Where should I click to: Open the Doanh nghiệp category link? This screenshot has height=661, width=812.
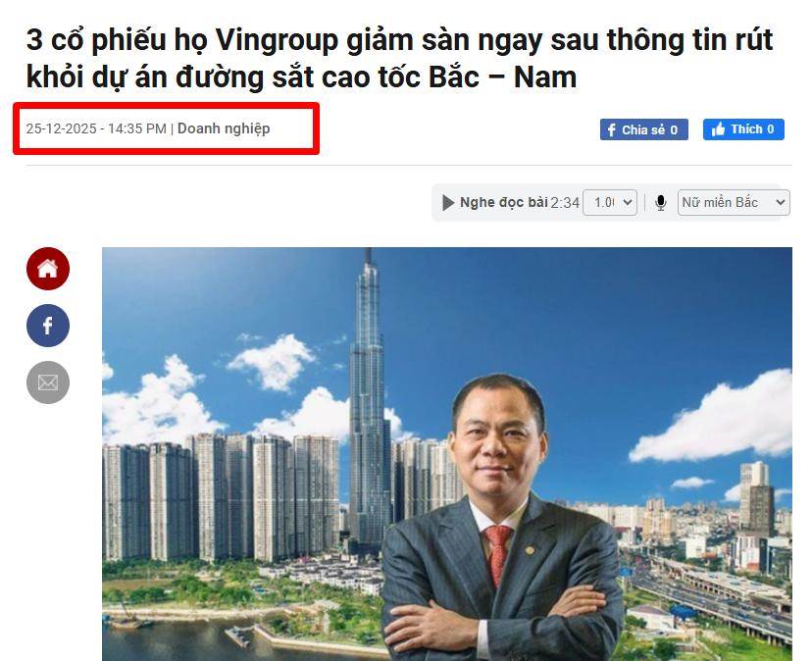[x=224, y=128]
